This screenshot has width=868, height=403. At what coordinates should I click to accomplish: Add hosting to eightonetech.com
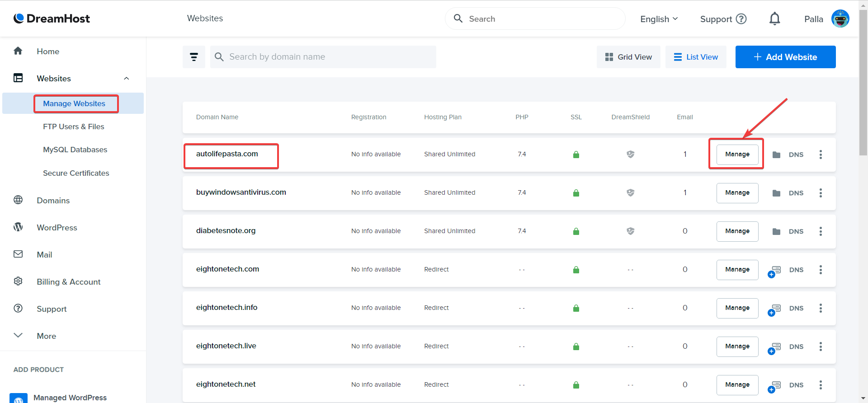[774, 272]
